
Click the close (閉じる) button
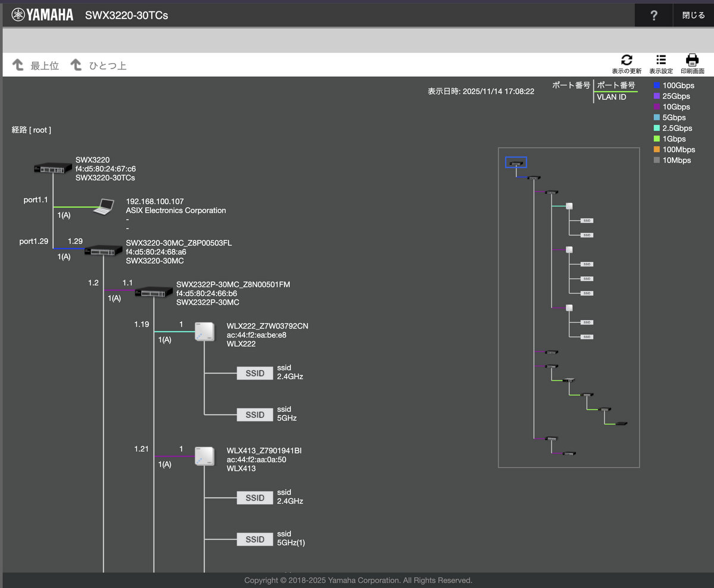tap(693, 15)
